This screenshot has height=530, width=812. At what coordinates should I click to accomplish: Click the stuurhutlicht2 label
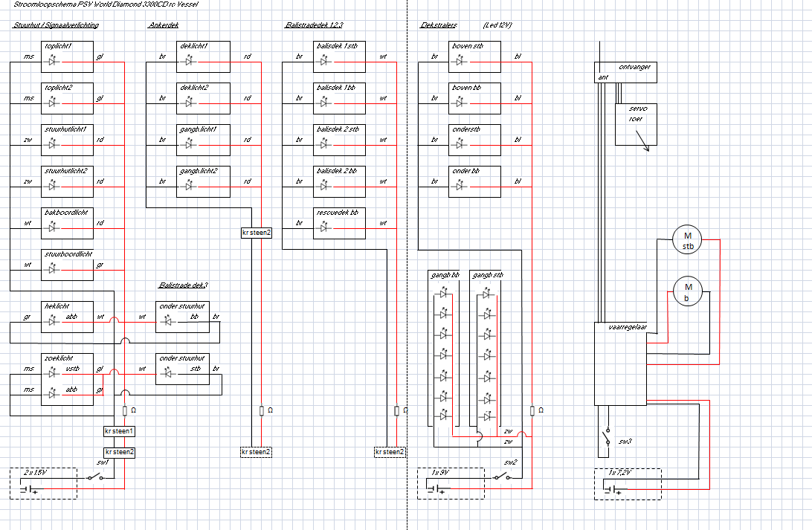click(x=66, y=170)
